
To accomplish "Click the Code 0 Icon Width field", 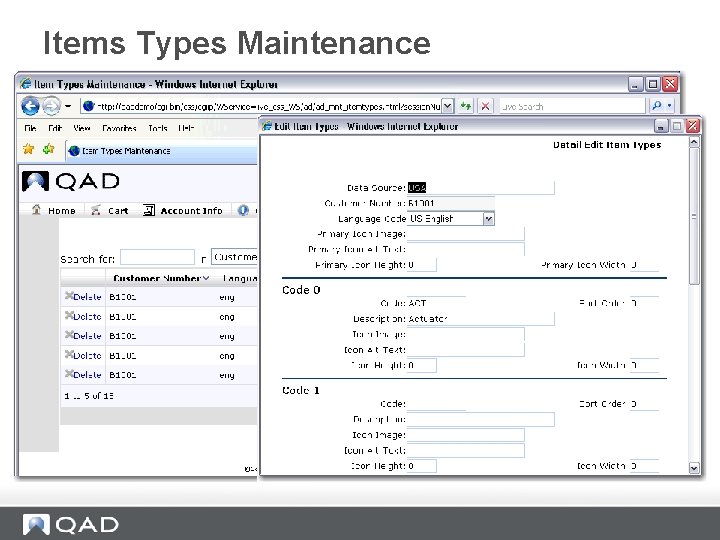I will tap(644, 365).
